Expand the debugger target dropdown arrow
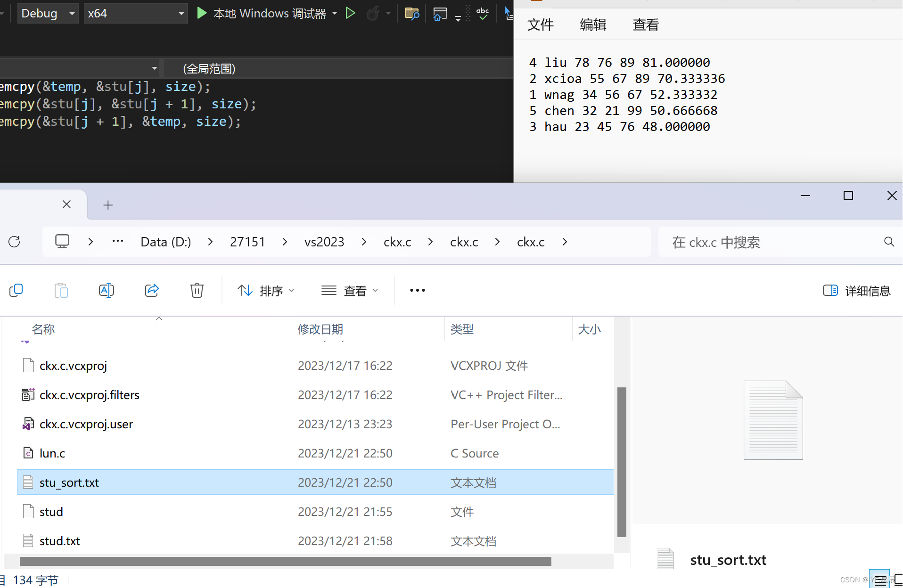 (x=335, y=13)
